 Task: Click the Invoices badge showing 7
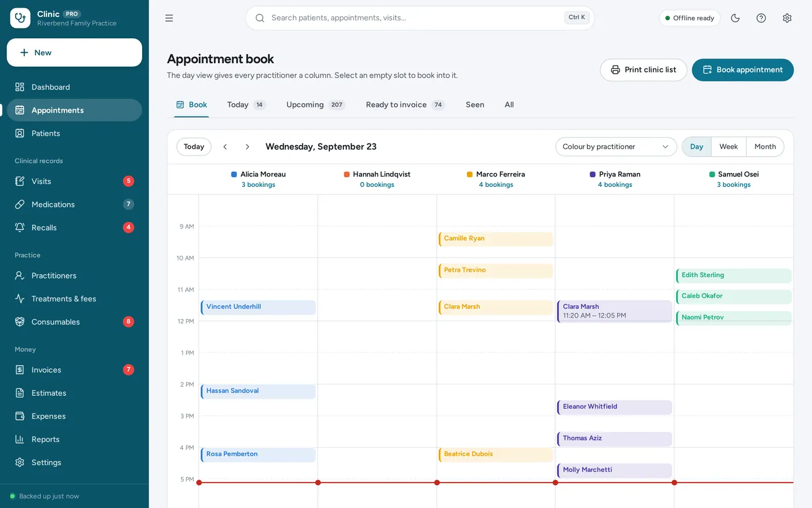(x=129, y=370)
